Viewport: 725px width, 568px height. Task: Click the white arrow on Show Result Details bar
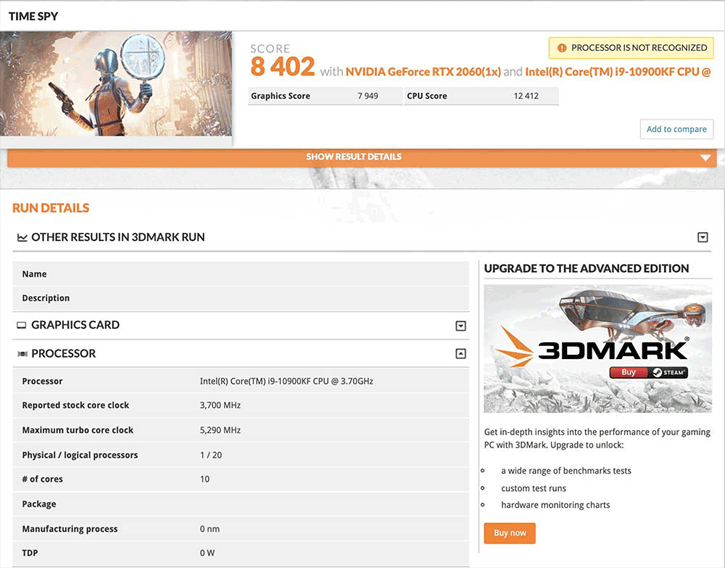(x=705, y=158)
